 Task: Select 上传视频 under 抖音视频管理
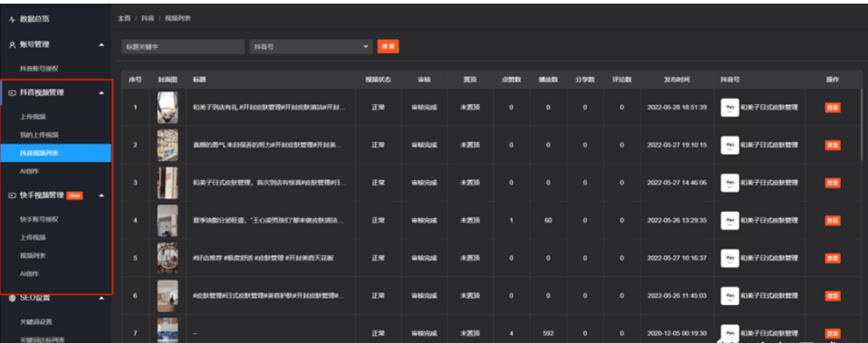(33, 118)
